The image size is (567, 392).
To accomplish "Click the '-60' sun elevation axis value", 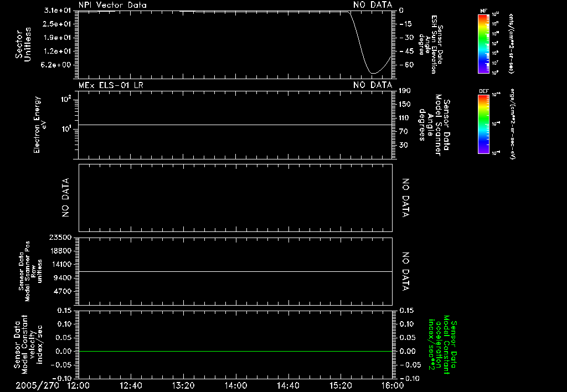I will pyautogui.click(x=406, y=65).
